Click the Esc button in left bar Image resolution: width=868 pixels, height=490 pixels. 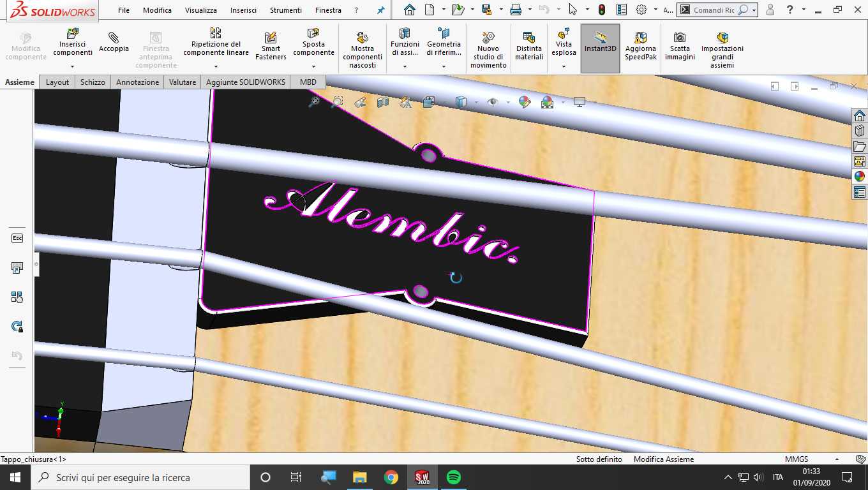pyautogui.click(x=17, y=238)
